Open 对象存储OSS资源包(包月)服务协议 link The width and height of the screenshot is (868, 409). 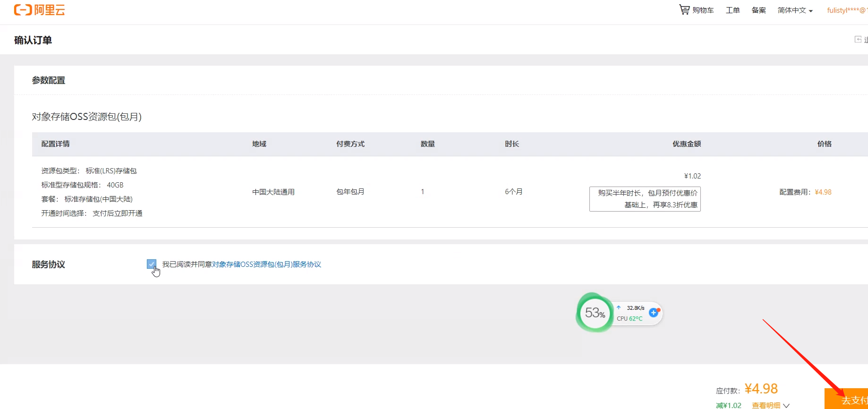click(x=266, y=264)
